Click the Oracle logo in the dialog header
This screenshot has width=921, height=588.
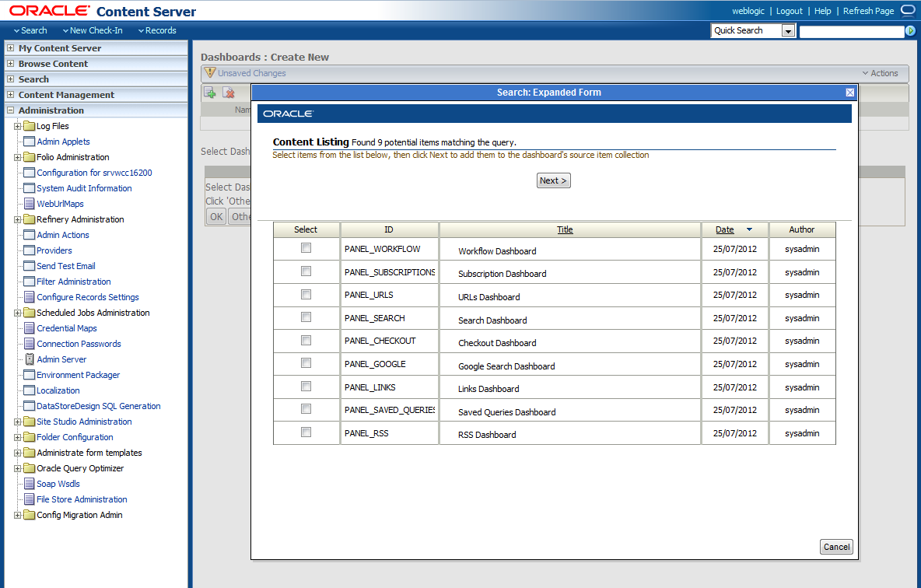click(288, 113)
